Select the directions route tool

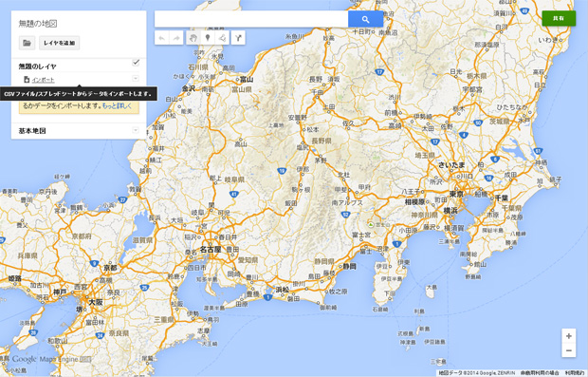click(x=238, y=38)
